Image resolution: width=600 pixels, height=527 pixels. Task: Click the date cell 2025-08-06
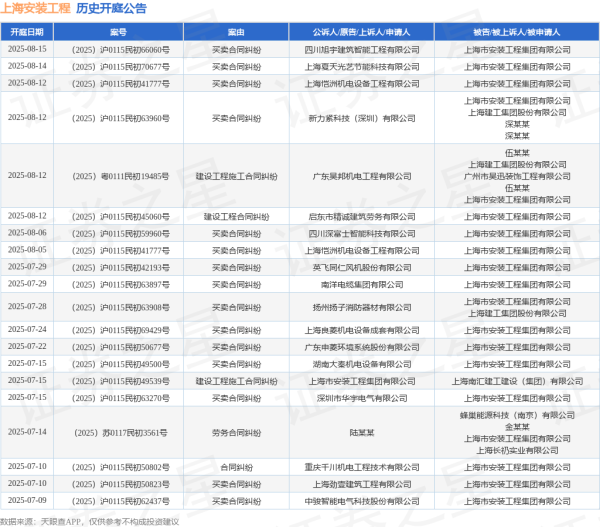click(x=27, y=233)
